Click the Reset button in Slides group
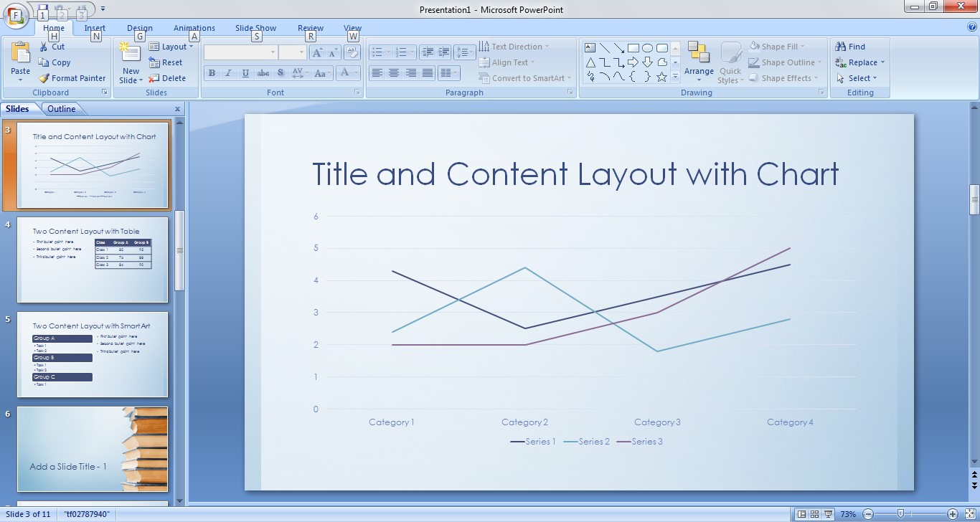The image size is (980, 522). click(x=171, y=62)
